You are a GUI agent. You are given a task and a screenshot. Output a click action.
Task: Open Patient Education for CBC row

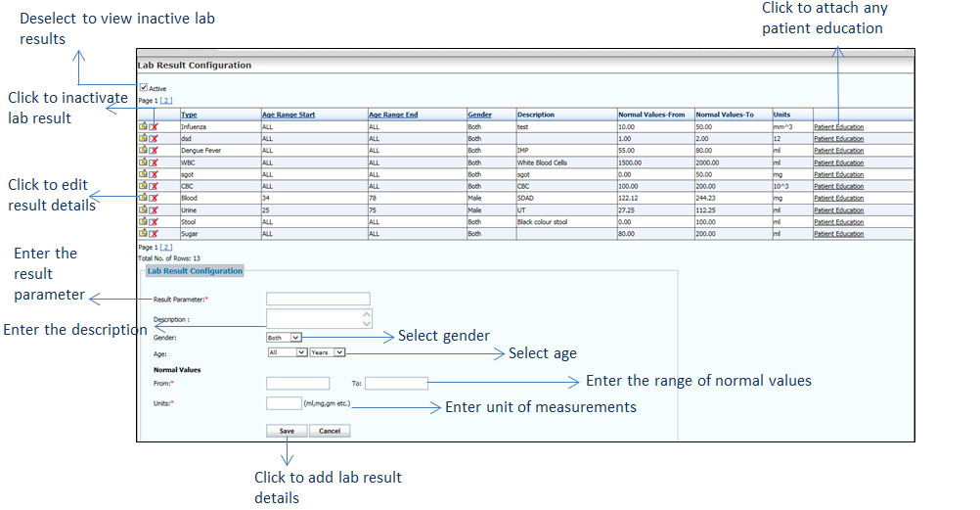(x=839, y=187)
